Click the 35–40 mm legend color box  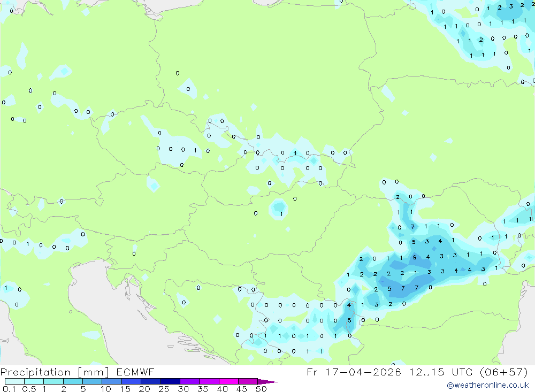pos(209,381)
